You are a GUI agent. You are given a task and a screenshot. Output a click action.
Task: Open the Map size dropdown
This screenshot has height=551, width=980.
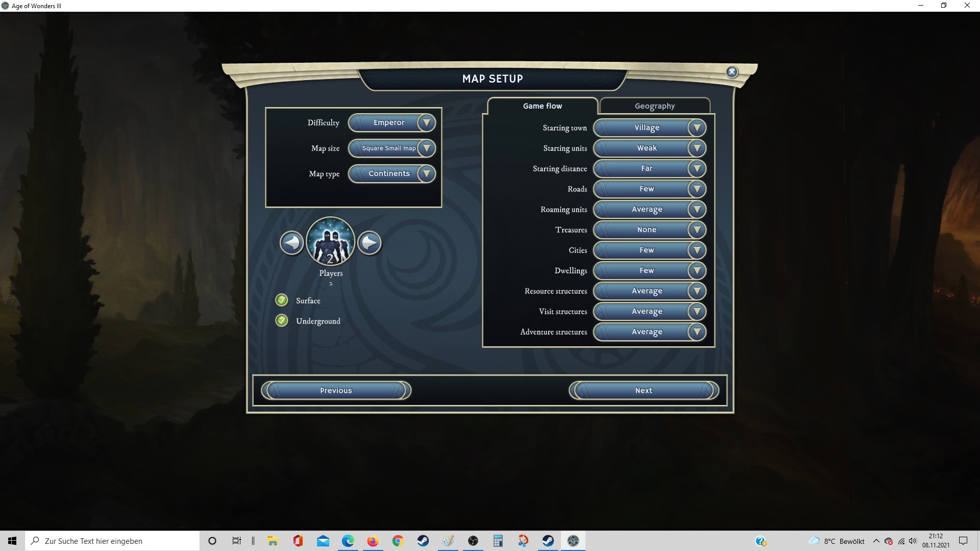click(x=392, y=148)
